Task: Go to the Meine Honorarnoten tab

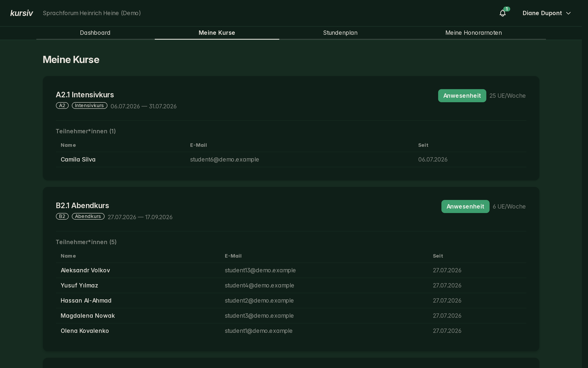Action: (x=473, y=33)
